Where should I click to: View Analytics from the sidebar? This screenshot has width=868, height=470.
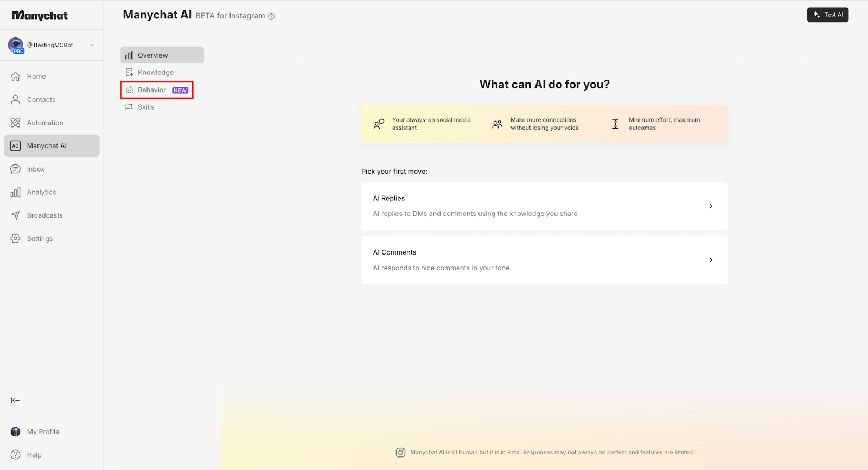click(41, 193)
